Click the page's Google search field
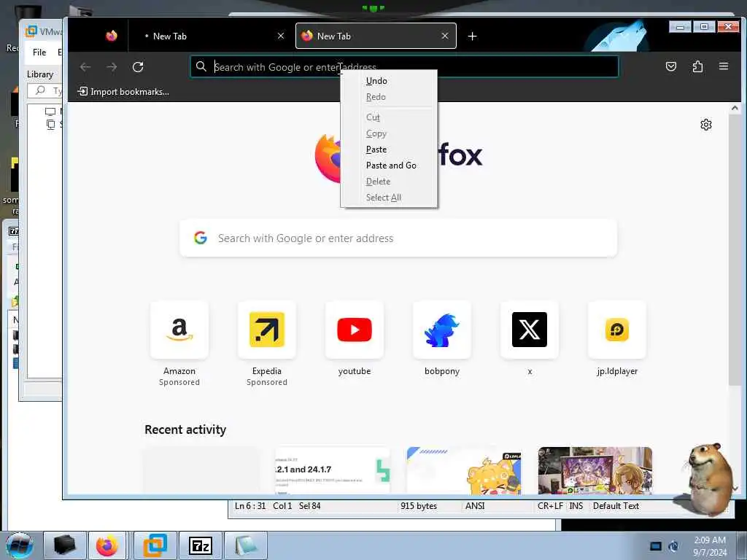 coord(398,238)
